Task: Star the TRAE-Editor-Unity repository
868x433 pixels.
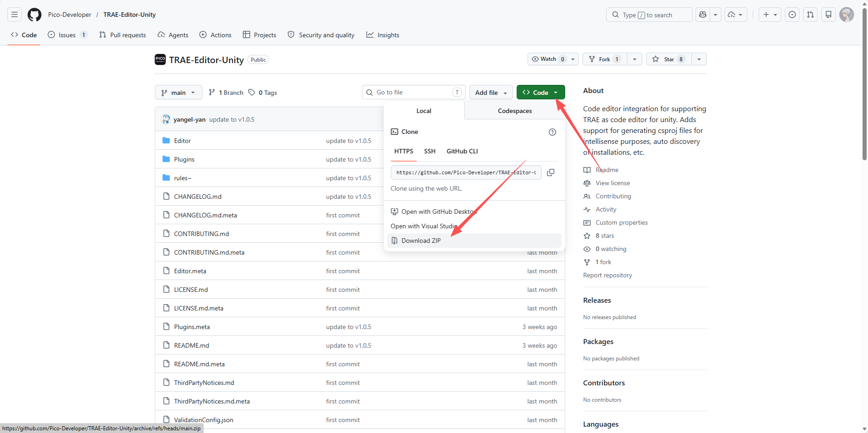Action: 669,59
